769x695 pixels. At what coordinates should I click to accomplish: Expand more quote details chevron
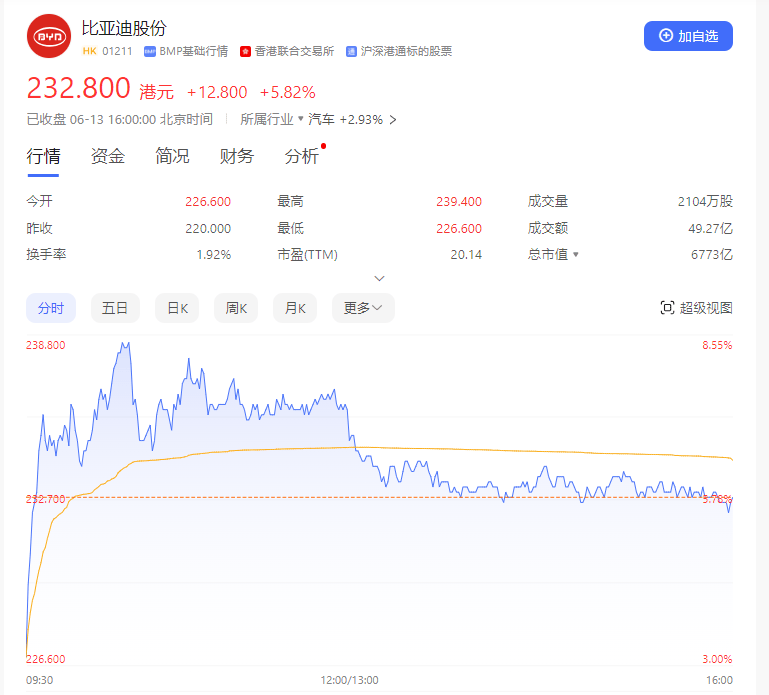(x=379, y=278)
